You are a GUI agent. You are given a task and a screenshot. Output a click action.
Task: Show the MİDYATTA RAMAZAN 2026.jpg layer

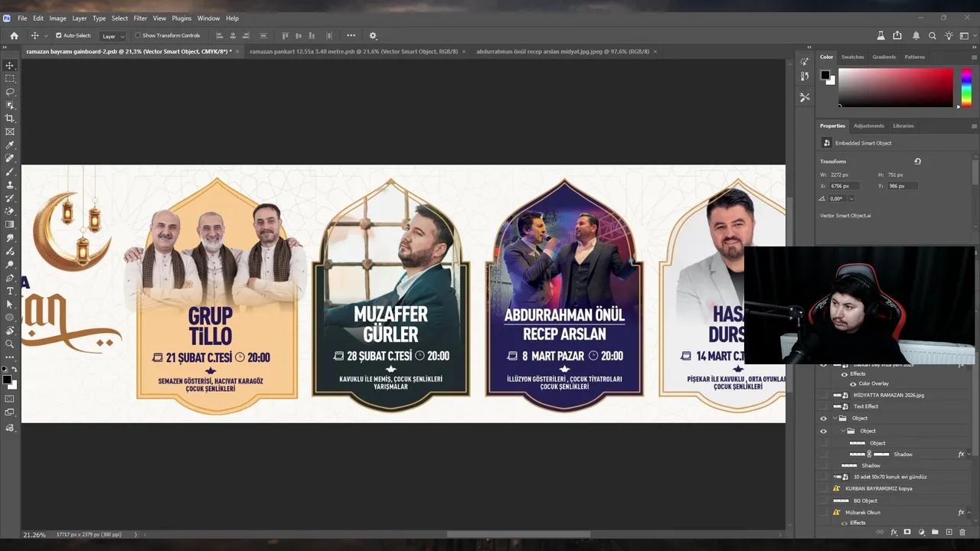(824, 395)
